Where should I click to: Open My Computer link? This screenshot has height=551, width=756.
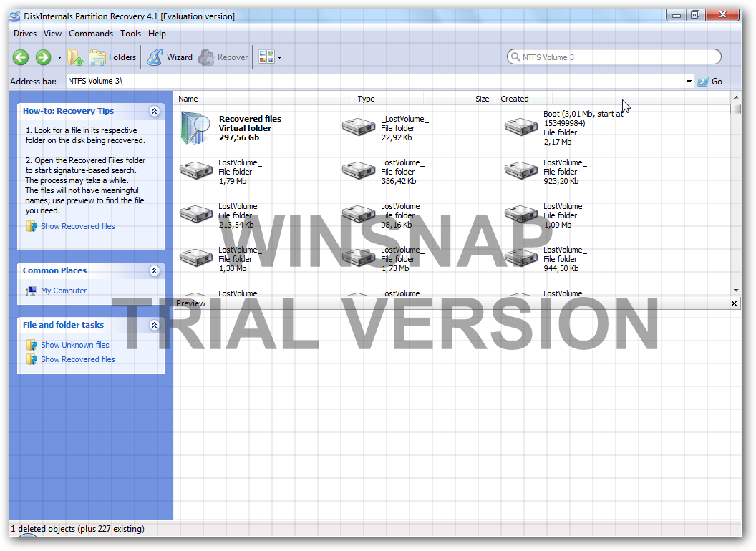click(x=64, y=291)
